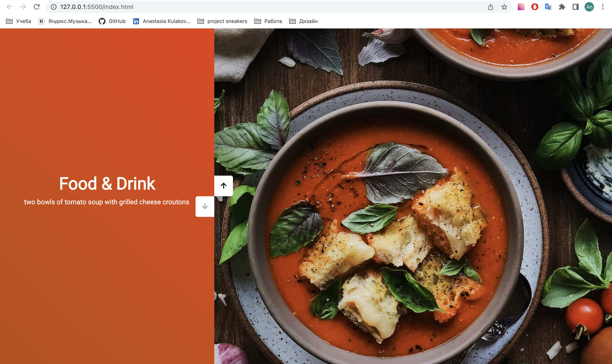Reload the page with the refresh icon
Viewport: 612px width, 364px height.
37,7
